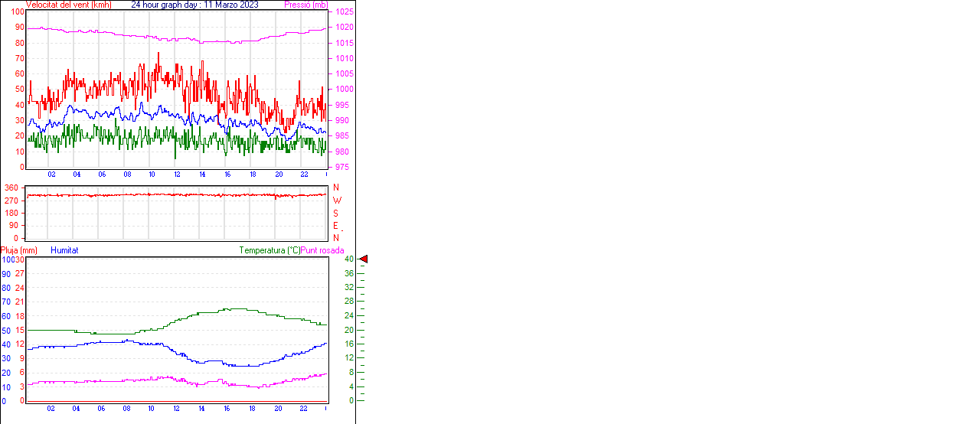The width and height of the screenshot is (980, 424).
Task: Select the 'Pressió (mb)' axis label
Action: pos(305,5)
